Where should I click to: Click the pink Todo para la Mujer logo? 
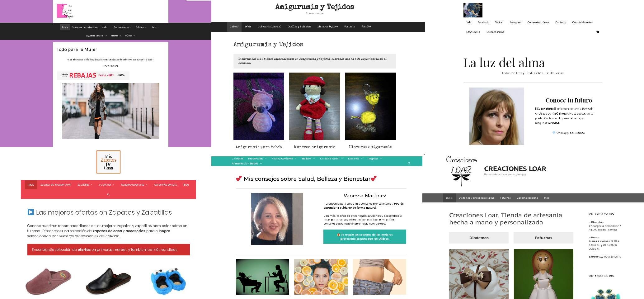pyautogui.click(x=65, y=11)
